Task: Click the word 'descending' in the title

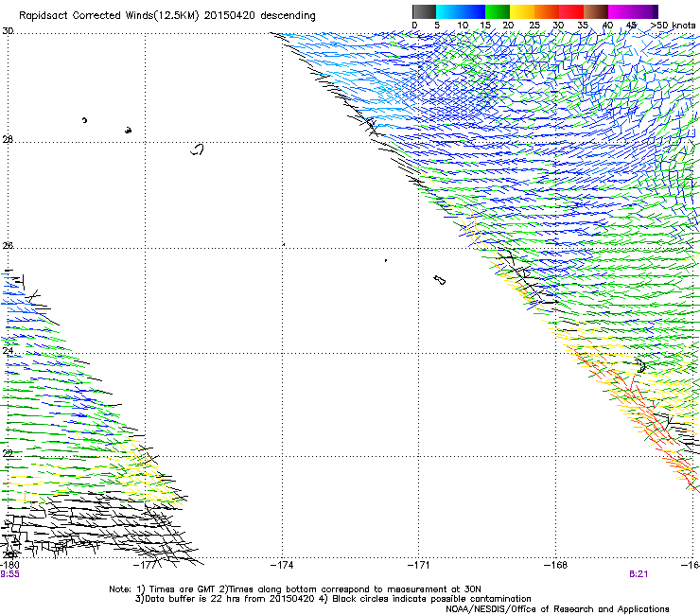Action: (x=288, y=16)
